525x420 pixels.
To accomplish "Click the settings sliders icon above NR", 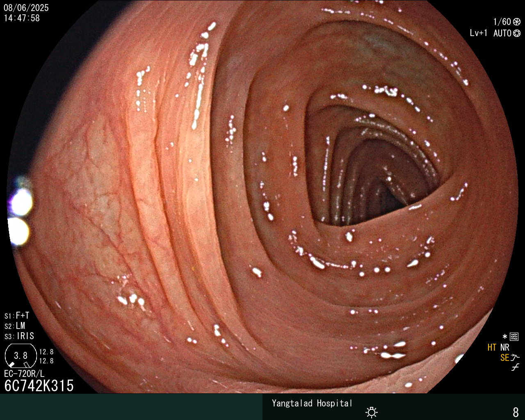I will click(514, 337).
